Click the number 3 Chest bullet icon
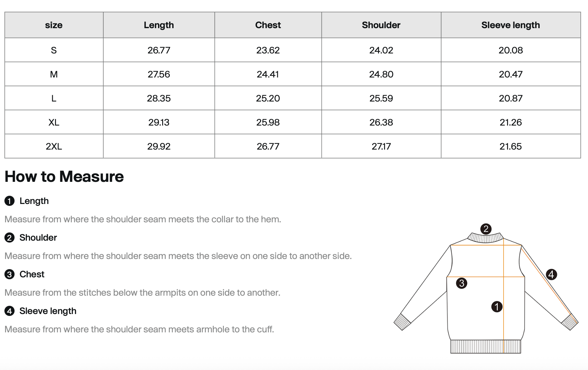The image size is (588, 370). point(9,274)
